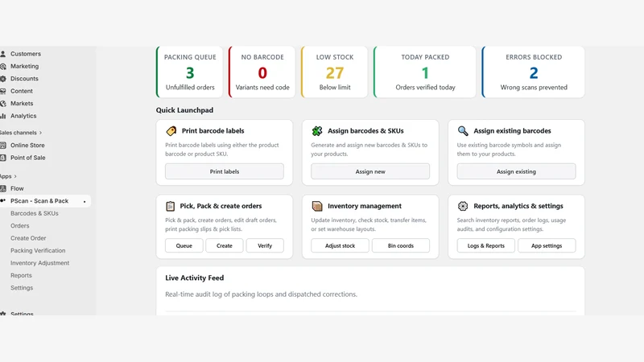The height and width of the screenshot is (362, 644).
Task: Open Online Store sales channel
Action: pos(27,146)
